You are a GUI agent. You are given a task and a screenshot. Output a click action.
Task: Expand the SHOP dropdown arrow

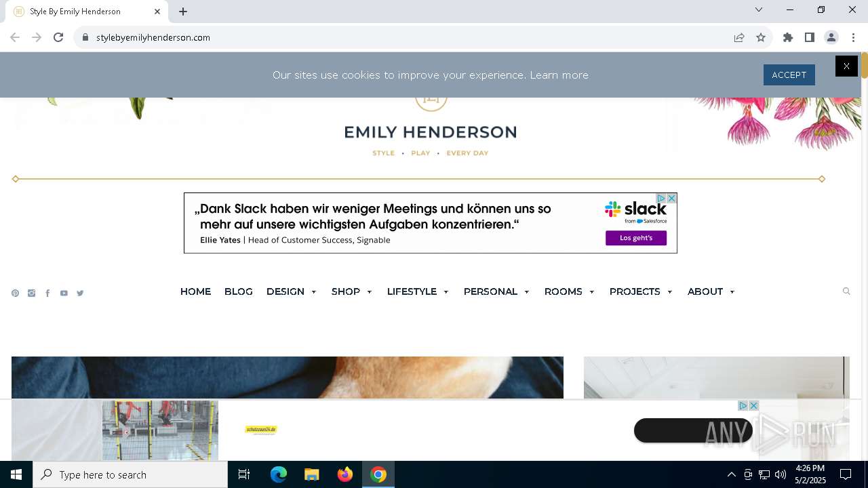[370, 292]
